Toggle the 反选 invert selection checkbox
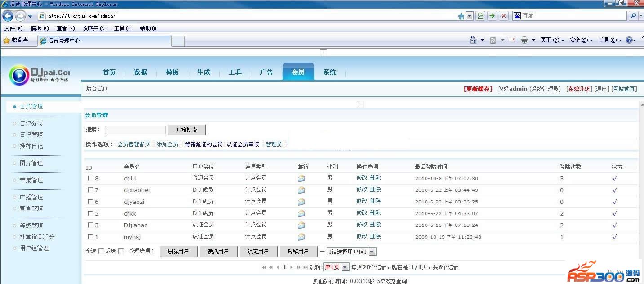 click(x=120, y=251)
